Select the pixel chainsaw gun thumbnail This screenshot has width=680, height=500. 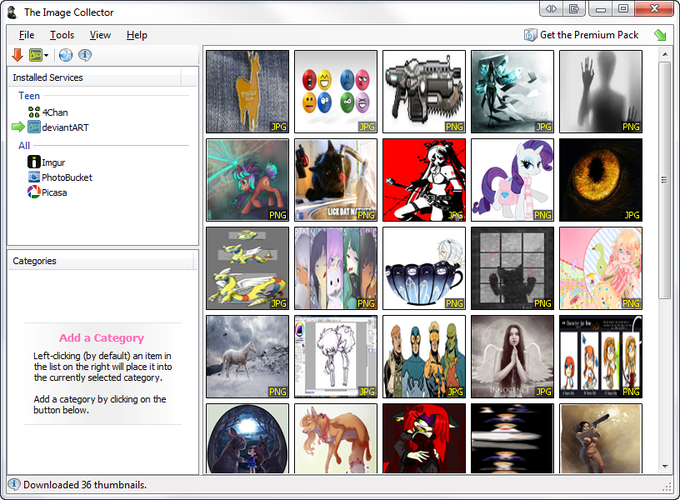pos(424,92)
